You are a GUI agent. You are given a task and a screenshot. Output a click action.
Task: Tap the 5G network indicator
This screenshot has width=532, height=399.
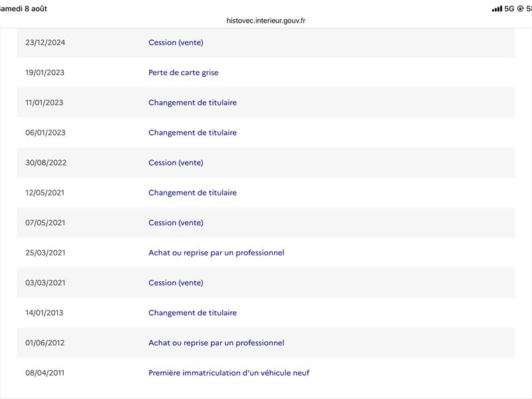coord(509,9)
